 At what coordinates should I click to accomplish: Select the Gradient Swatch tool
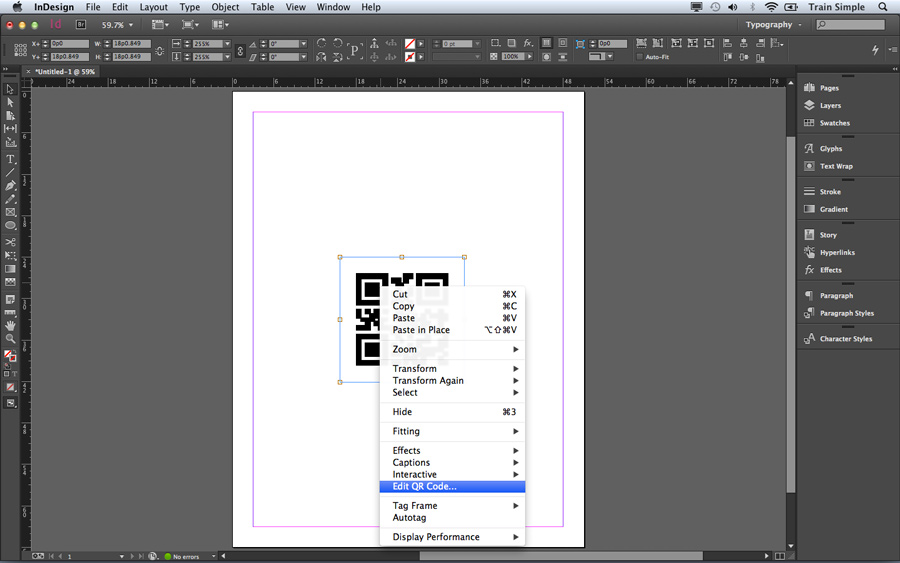click(10, 269)
